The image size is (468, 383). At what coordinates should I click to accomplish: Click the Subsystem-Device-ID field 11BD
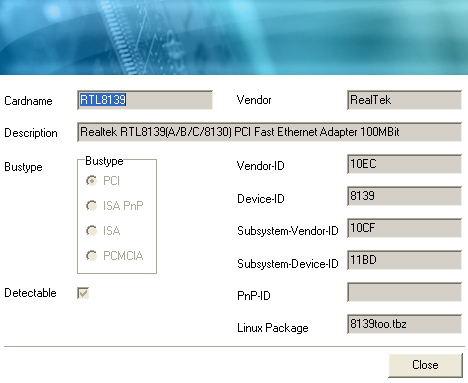pyautogui.click(x=404, y=260)
